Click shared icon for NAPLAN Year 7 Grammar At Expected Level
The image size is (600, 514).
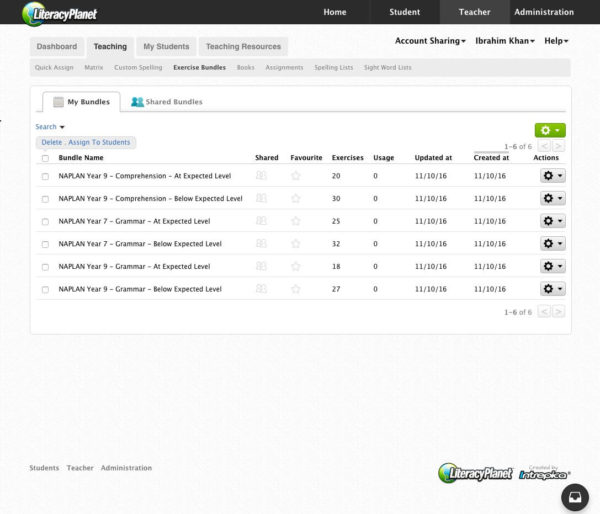click(x=261, y=221)
